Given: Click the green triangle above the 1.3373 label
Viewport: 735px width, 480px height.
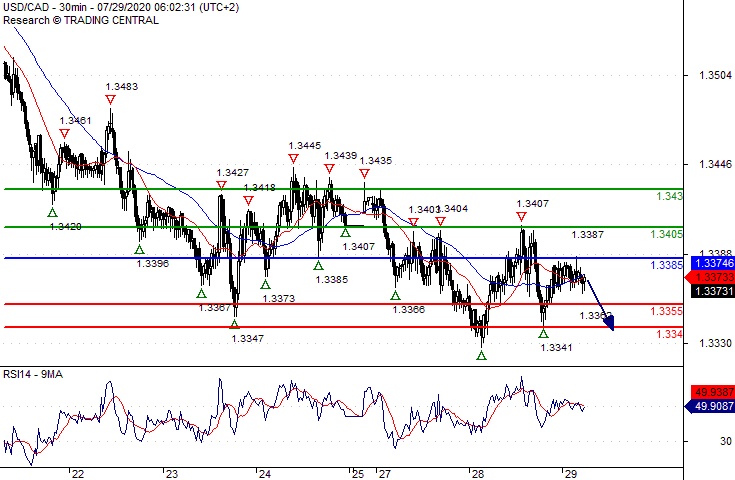Looking at the screenshot, I should click(x=265, y=284).
